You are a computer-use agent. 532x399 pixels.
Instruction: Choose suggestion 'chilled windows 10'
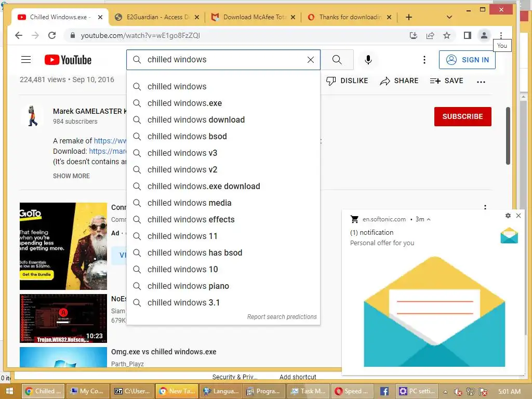[223, 270]
